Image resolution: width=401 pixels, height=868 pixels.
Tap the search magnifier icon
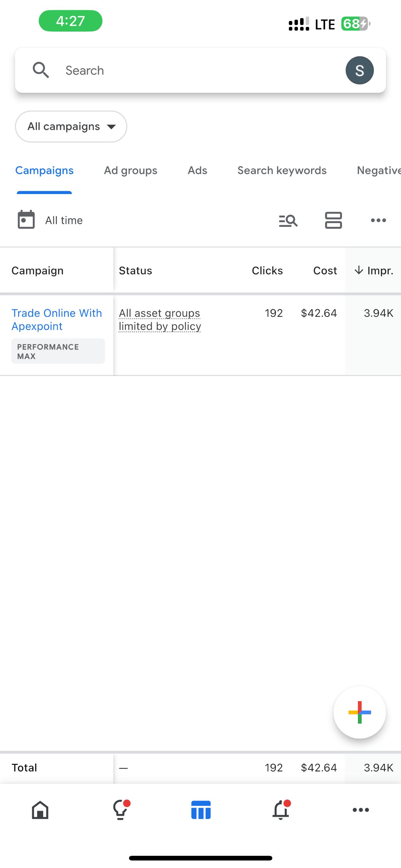41,70
